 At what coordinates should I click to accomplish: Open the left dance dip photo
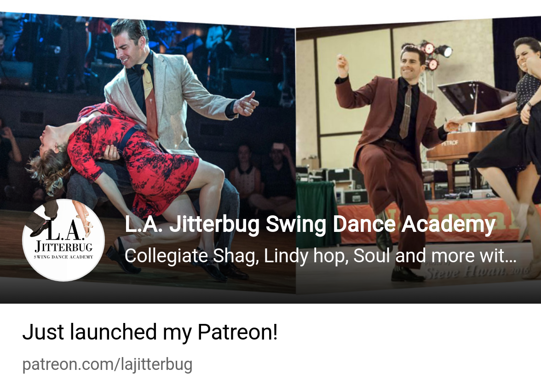(148, 154)
